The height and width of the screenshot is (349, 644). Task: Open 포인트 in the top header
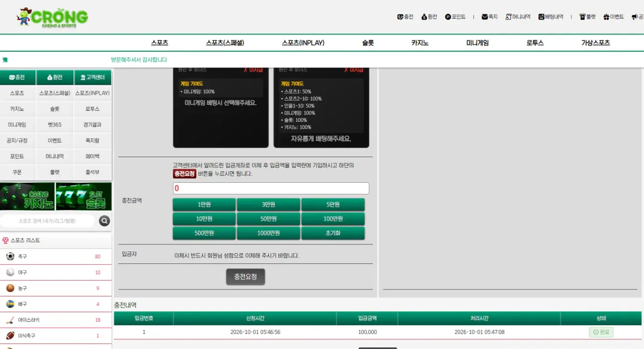point(455,17)
